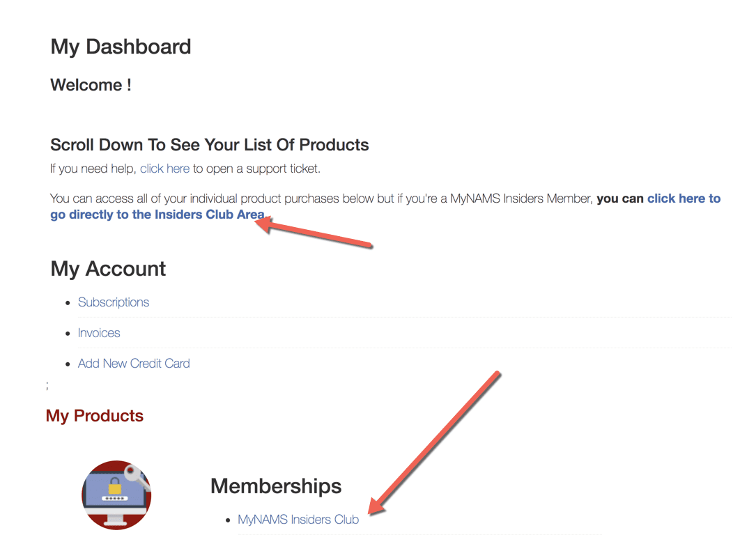This screenshot has width=756, height=535.
Task: Click the Memberships padlock computer icon
Action: [x=116, y=495]
